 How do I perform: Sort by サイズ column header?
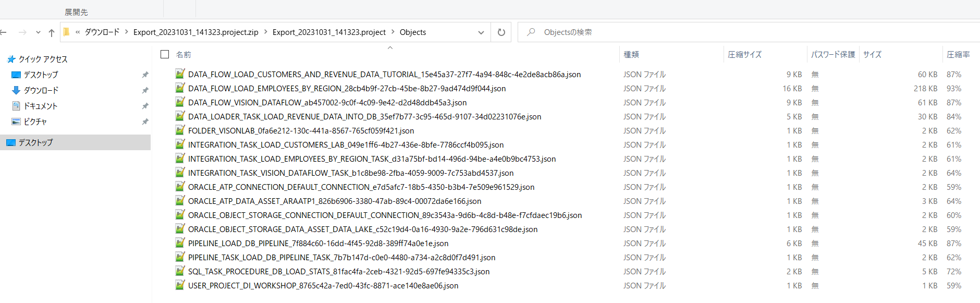[872, 55]
